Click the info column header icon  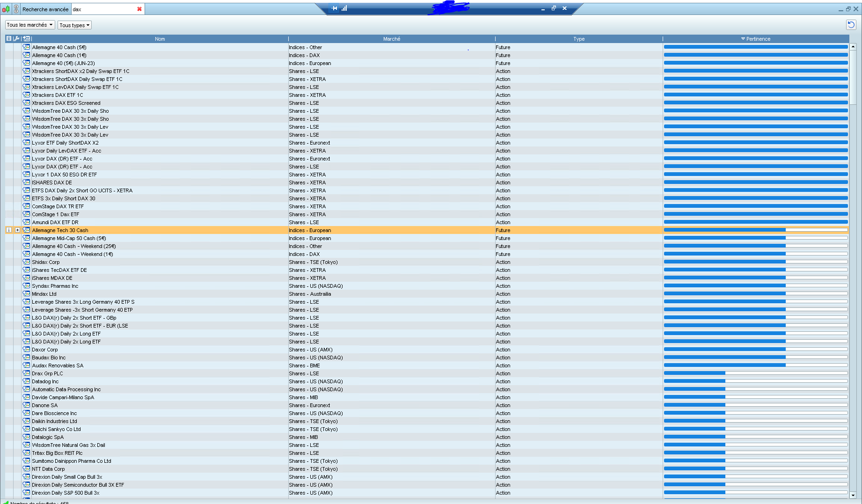coord(9,39)
